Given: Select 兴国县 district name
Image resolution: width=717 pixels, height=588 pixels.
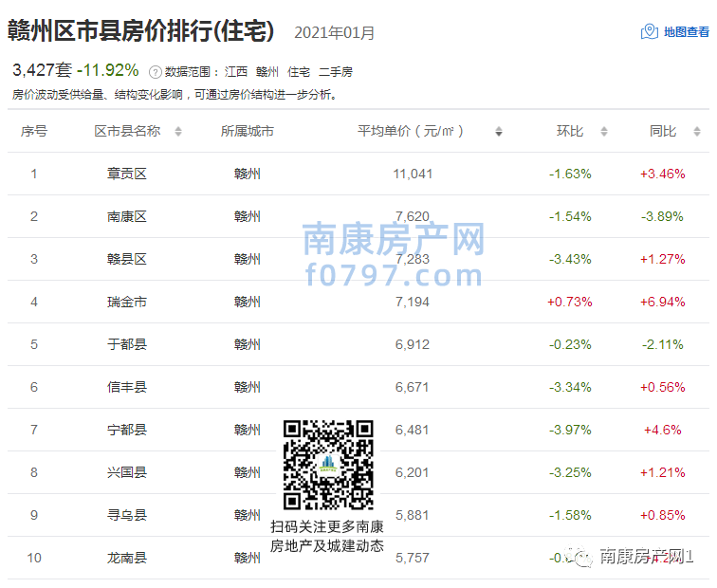Looking at the screenshot, I should (127, 472).
